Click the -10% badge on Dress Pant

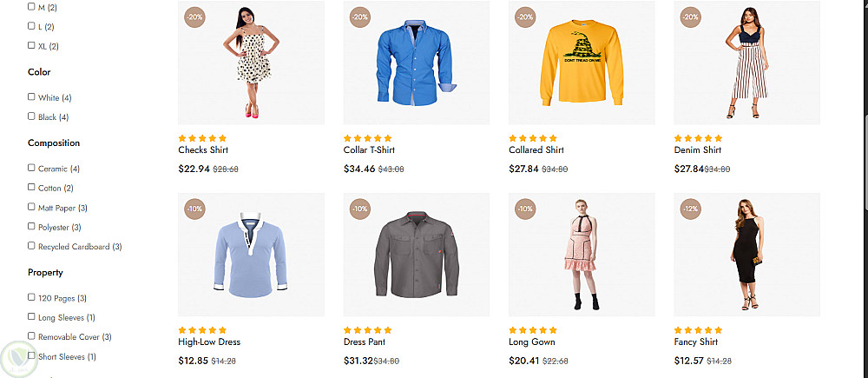tap(360, 209)
